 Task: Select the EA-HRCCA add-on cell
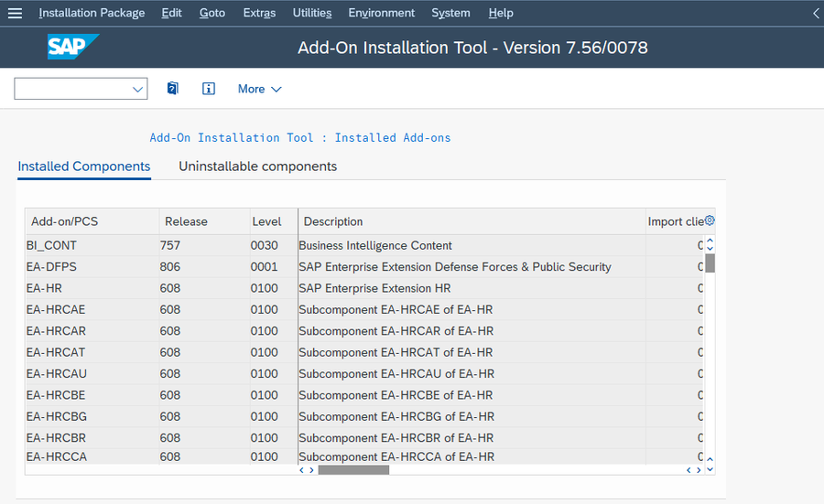(x=92, y=456)
